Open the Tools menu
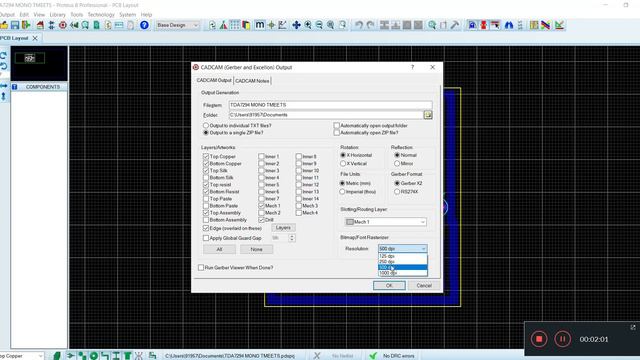The image size is (640, 360). (77, 15)
